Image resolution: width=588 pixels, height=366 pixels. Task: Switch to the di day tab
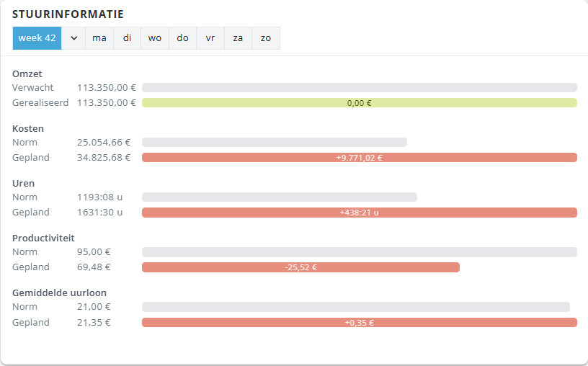[x=127, y=38]
